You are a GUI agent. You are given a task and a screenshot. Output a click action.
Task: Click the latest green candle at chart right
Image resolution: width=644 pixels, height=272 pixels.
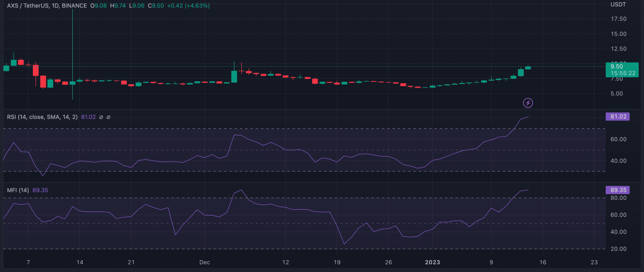[528, 67]
